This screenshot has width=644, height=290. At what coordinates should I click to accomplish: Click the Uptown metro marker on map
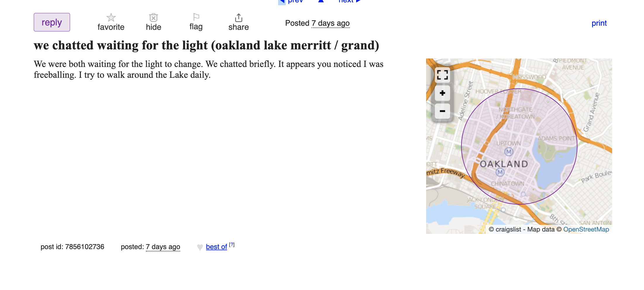coord(509,151)
